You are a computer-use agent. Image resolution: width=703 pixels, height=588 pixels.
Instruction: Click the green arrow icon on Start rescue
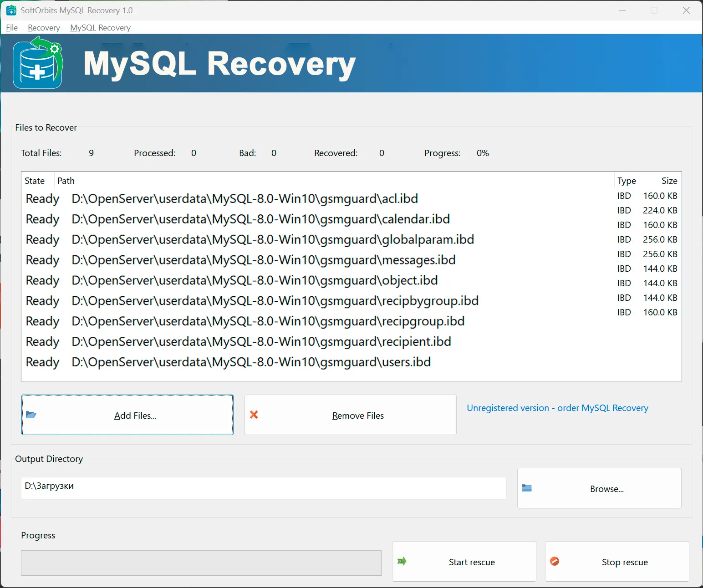[x=402, y=562]
